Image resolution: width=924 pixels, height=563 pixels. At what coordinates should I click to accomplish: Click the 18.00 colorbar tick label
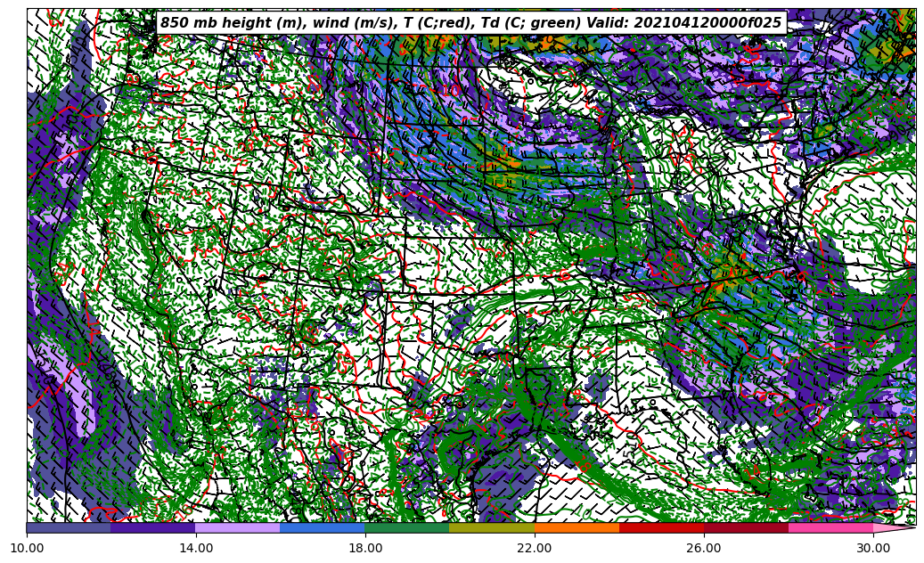tap(365, 549)
